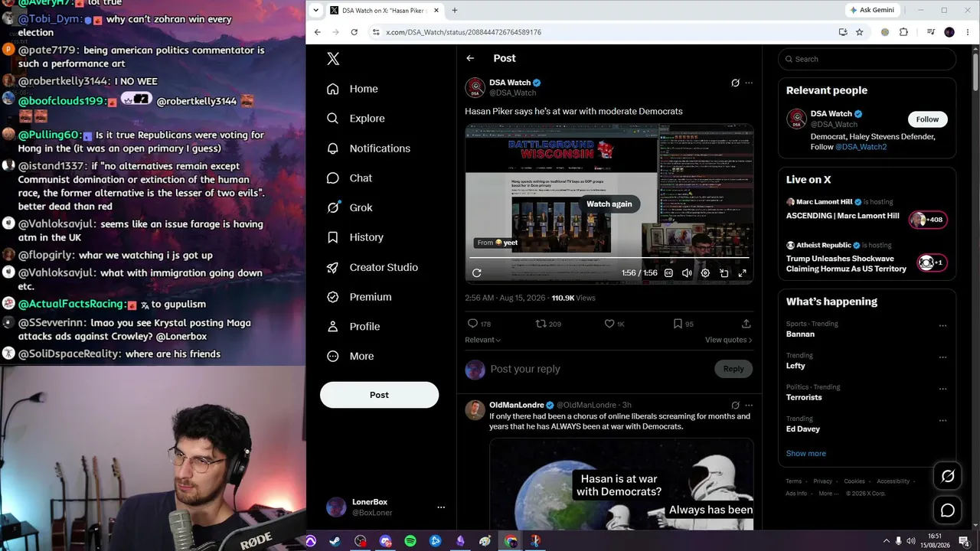Viewport: 980px width, 551px height.
Task: Go to Home in the sidebar
Action: (352, 89)
